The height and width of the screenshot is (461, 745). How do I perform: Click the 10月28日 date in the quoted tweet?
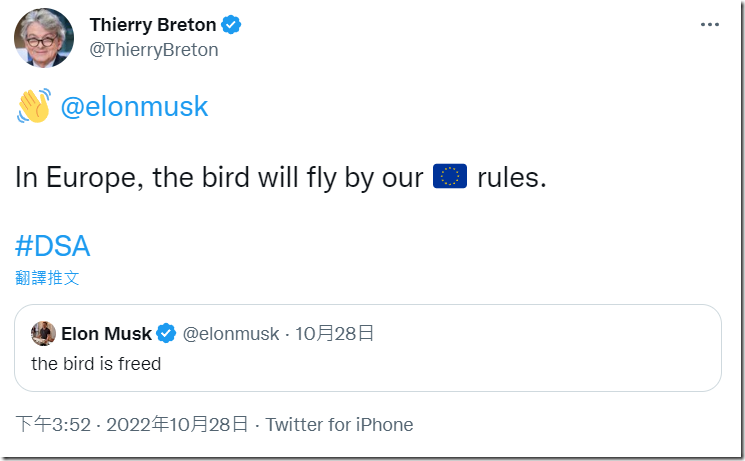coord(333,333)
